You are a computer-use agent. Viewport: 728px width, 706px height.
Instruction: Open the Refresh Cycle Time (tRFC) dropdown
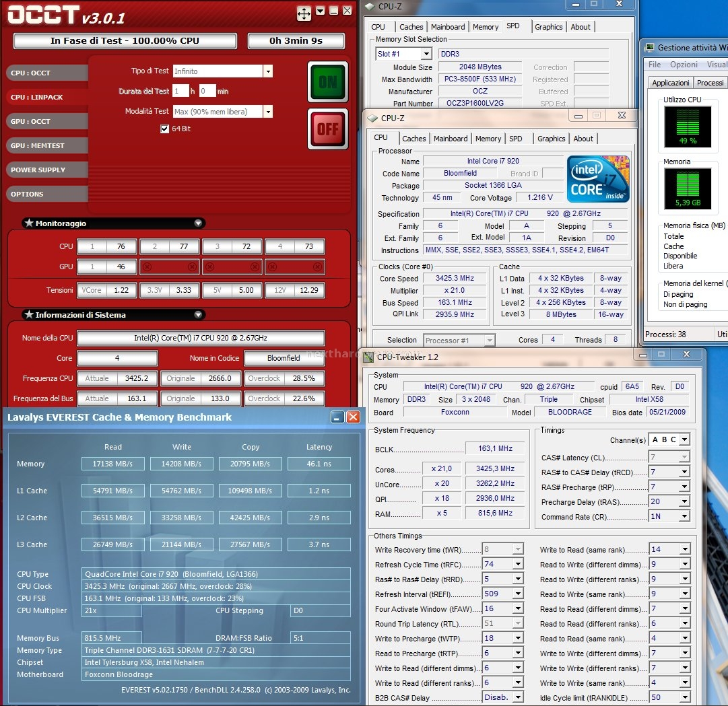click(x=518, y=564)
